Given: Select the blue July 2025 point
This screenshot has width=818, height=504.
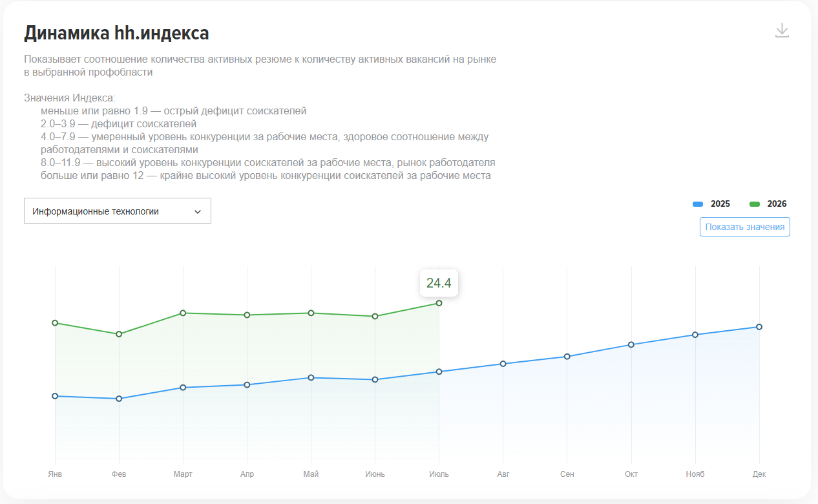Looking at the screenshot, I should click(439, 372).
